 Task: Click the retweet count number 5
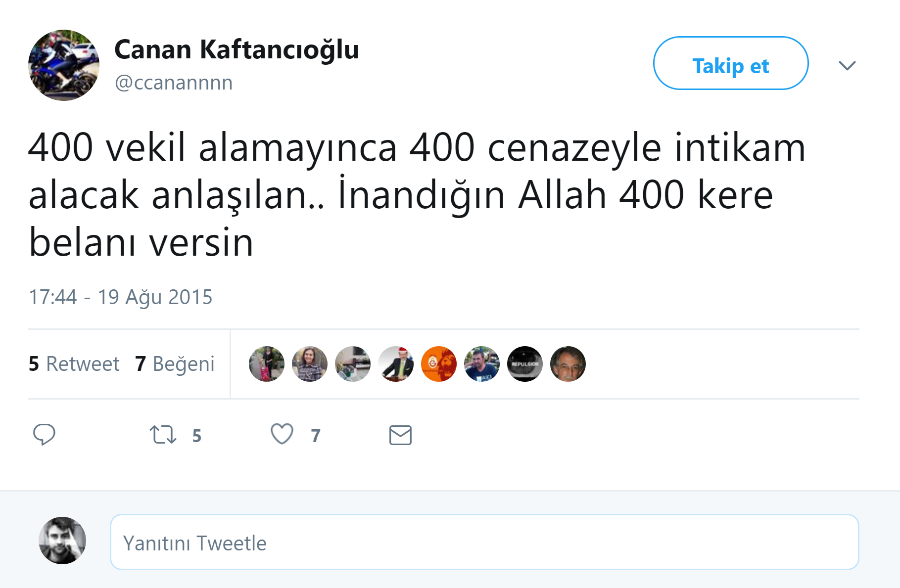pos(196,436)
